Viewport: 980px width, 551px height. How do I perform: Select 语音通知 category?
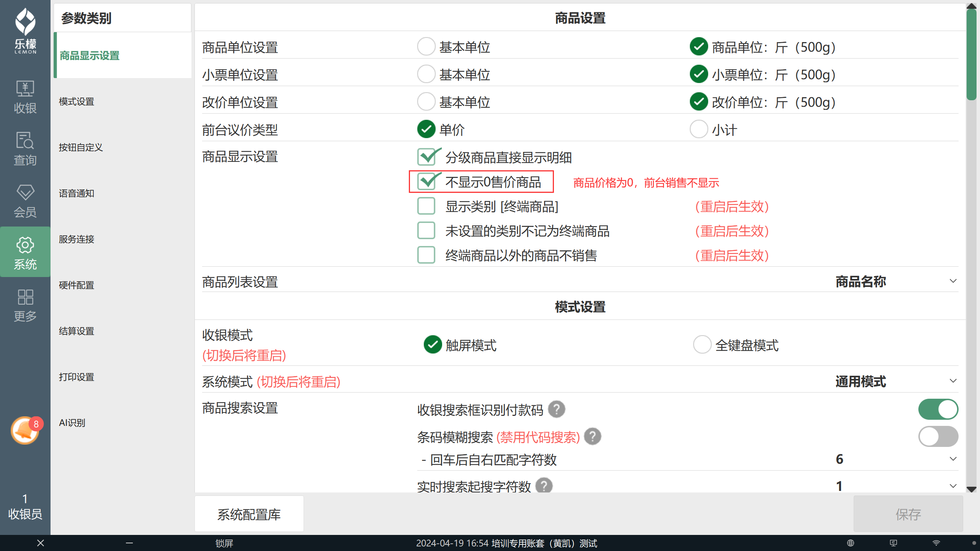click(x=122, y=193)
